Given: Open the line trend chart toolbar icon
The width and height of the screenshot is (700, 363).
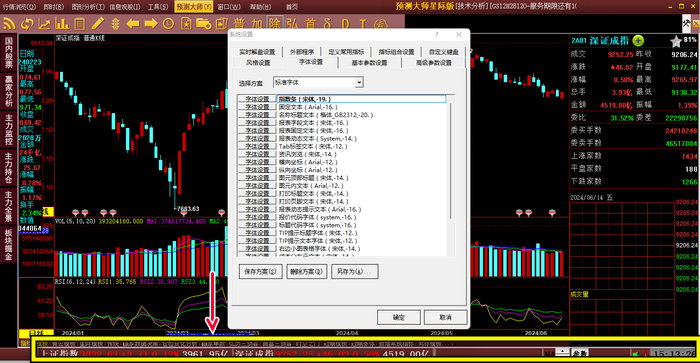Looking at the screenshot, I should (x=44, y=23).
